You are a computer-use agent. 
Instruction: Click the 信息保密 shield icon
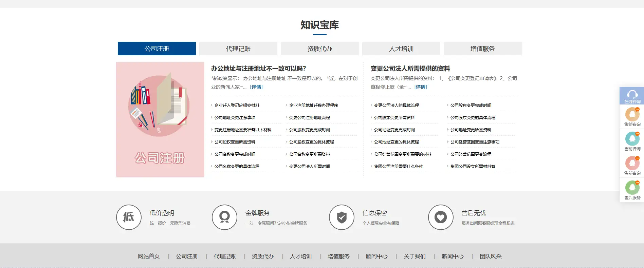[342, 217]
